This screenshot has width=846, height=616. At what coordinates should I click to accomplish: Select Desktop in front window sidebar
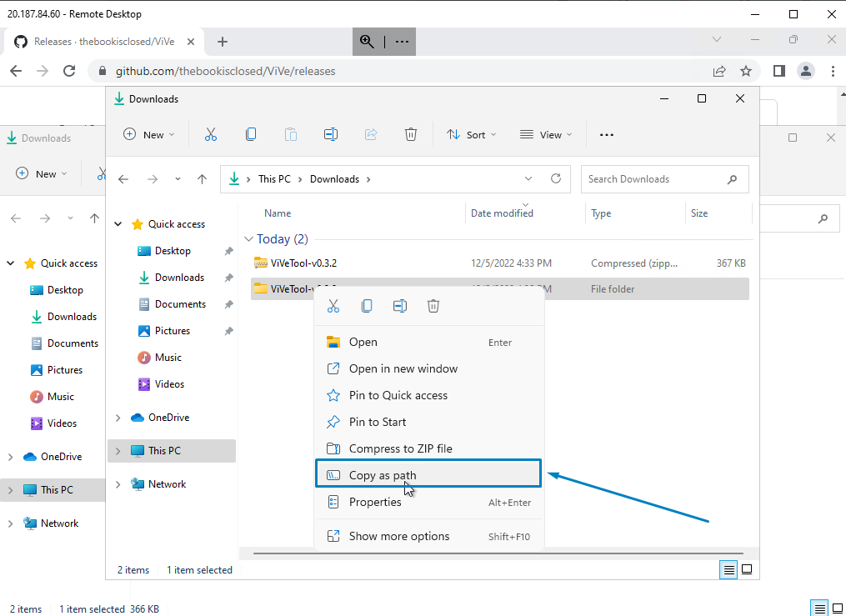(172, 251)
